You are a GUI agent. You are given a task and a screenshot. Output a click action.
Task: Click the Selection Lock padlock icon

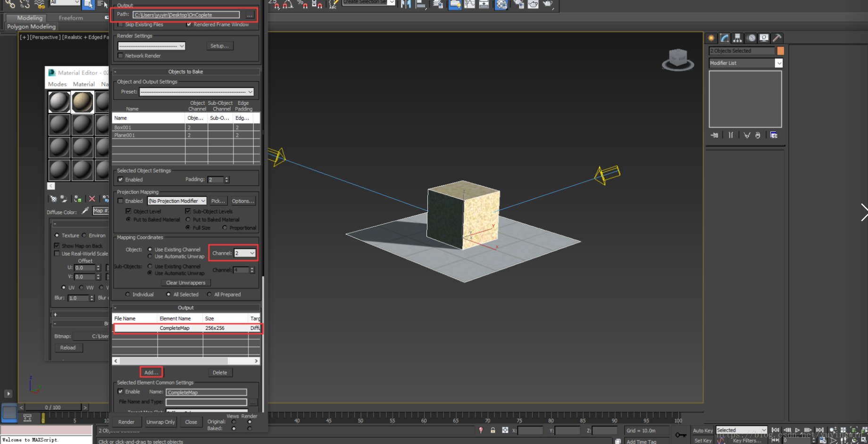point(492,430)
